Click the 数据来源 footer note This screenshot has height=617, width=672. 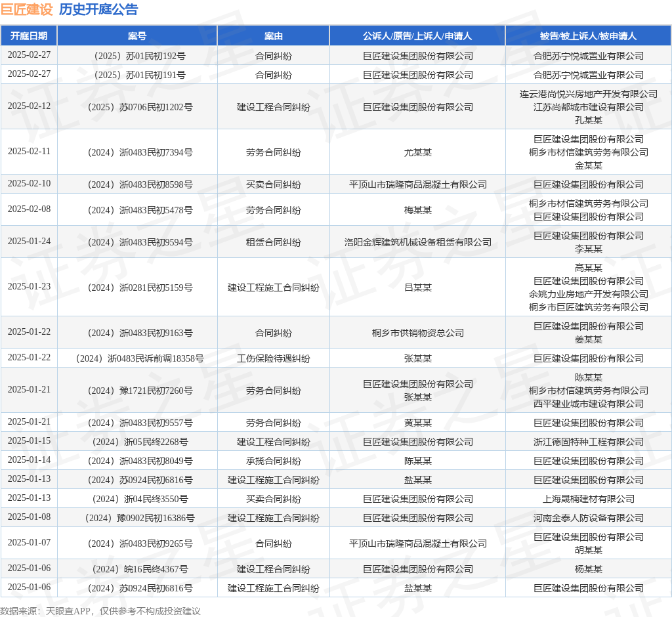pos(100,611)
